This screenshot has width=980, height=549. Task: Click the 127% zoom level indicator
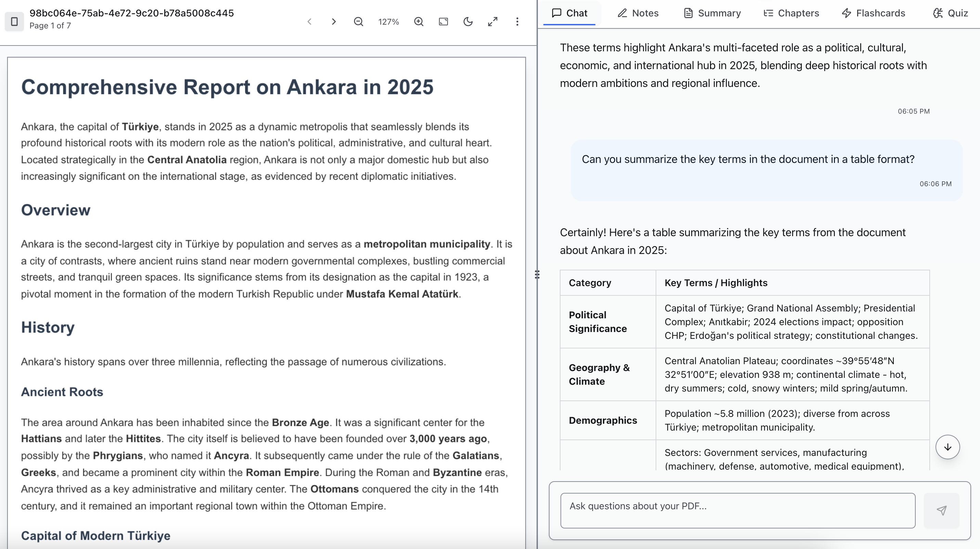point(388,22)
